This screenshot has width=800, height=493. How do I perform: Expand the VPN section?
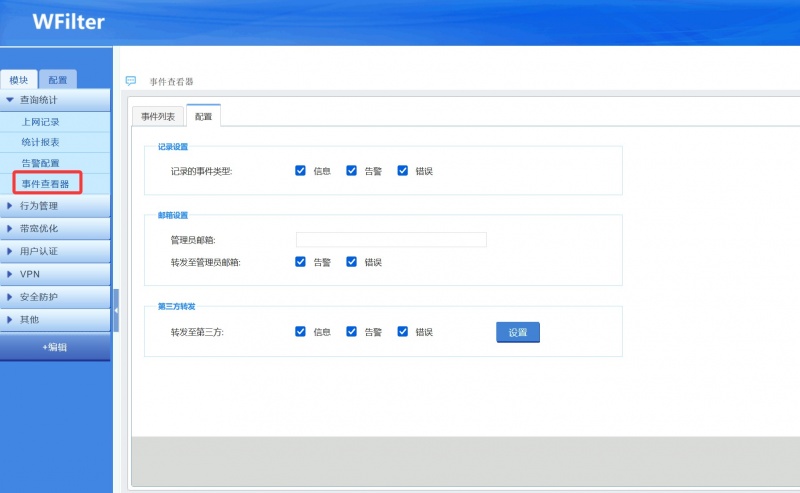click(55, 274)
